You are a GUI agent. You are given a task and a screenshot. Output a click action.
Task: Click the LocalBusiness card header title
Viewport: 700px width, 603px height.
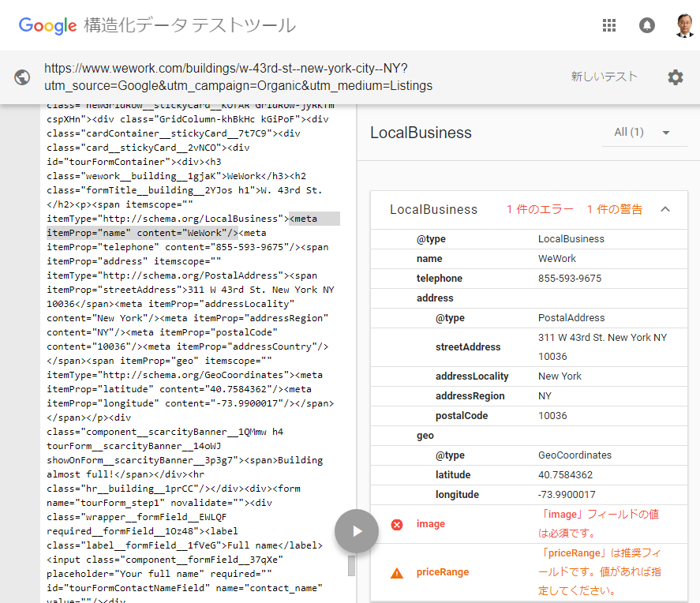click(x=433, y=209)
